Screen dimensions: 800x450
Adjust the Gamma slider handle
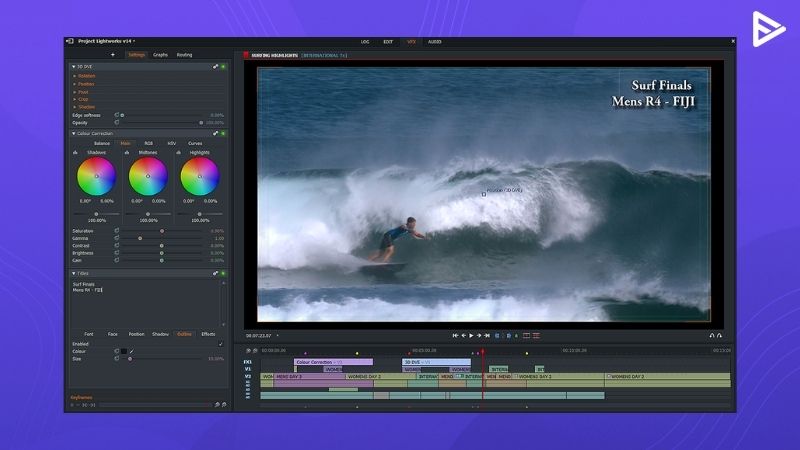click(x=140, y=238)
